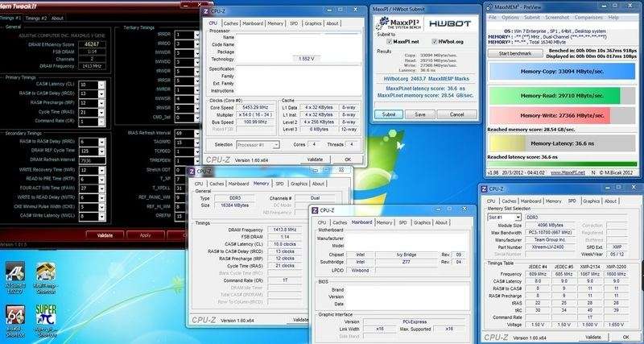This screenshot has height=344, width=644.
Task: Open CMD_Del dropdown in Tertiary Timings
Action: 196,118
